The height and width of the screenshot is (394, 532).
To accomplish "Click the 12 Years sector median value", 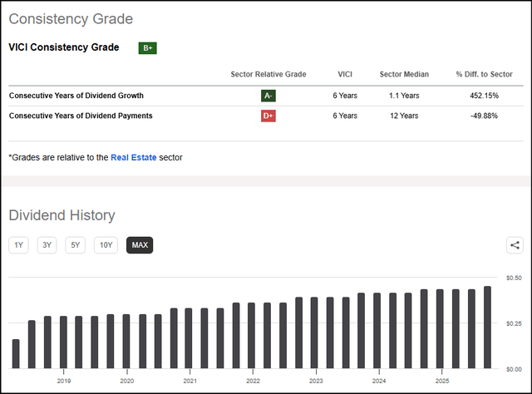I will coord(404,116).
